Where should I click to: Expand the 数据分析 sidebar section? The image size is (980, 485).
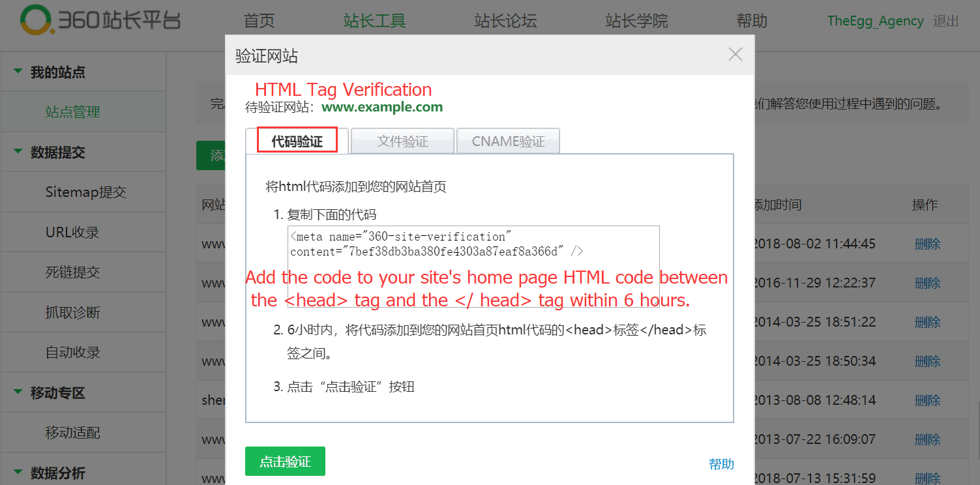pyautogui.click(x=18, y=473)
